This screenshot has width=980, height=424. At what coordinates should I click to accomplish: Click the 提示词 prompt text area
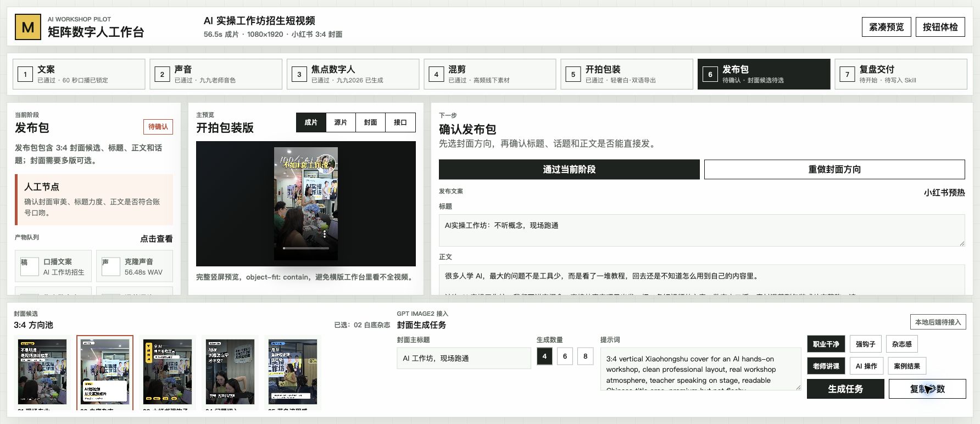[700, 369]
